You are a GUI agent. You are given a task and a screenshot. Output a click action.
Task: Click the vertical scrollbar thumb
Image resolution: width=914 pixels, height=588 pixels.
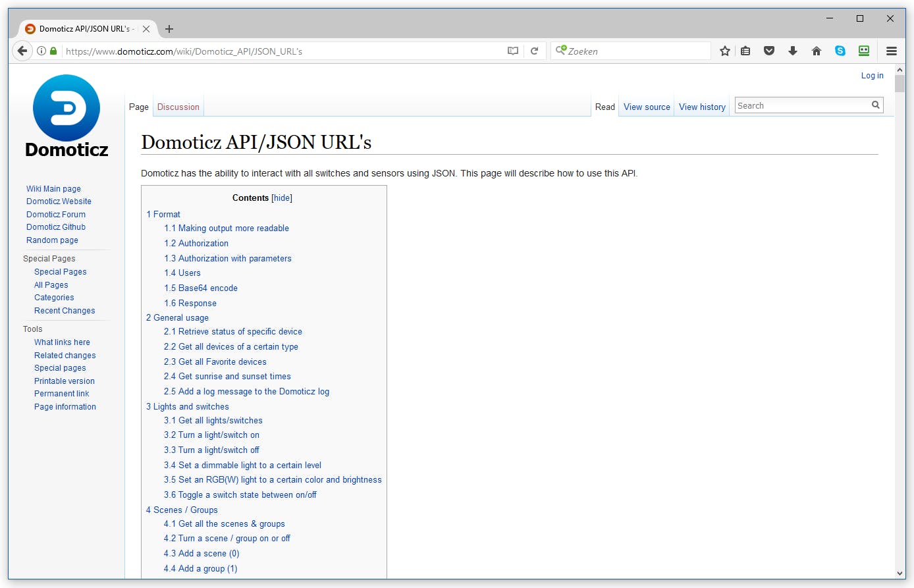(900, 84)
